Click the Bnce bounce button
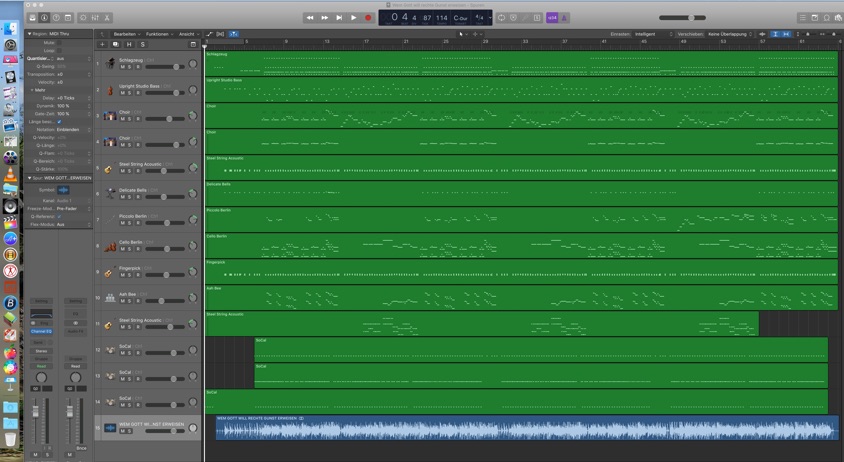Screen dimensions: 844x462 (x=81, y=448)
